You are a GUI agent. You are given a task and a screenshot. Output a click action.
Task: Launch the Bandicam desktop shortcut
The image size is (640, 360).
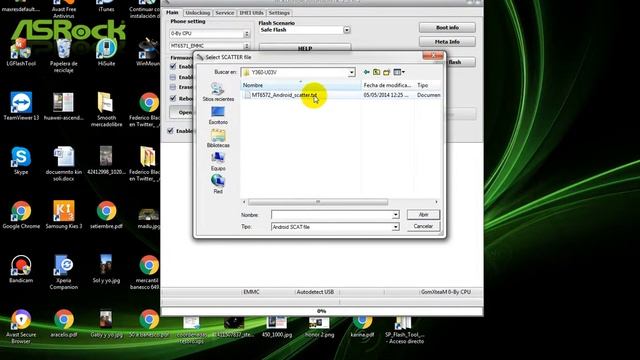pyautogui.click(x=21, y=269)
